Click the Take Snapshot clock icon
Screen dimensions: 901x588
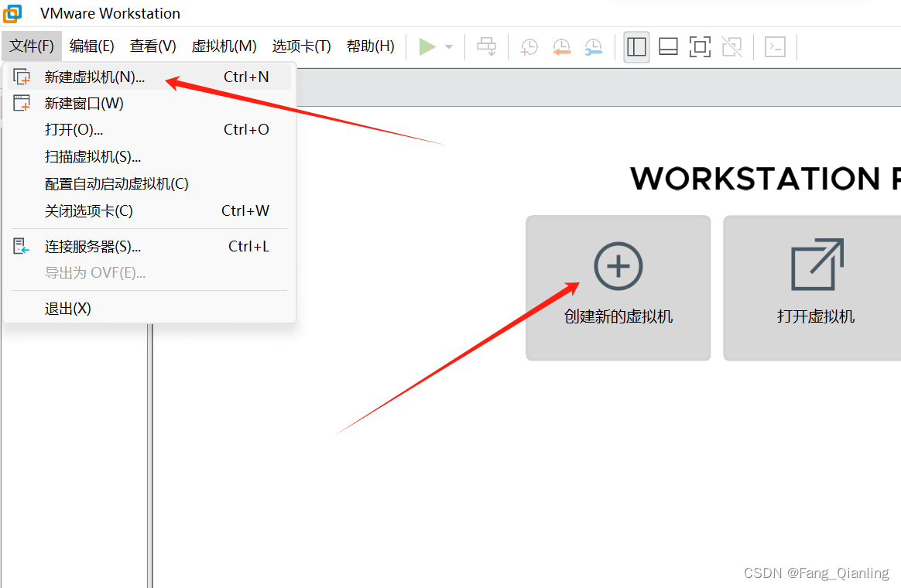[529, 47]
